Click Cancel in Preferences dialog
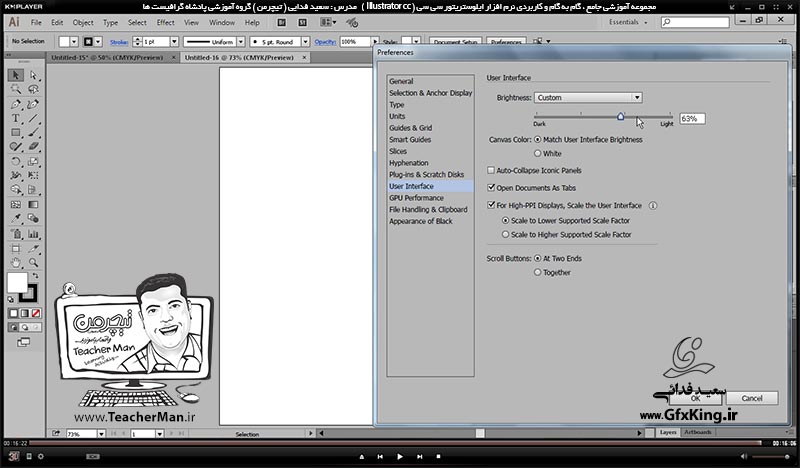The image size is (800, 468). [x=752, y=398]
